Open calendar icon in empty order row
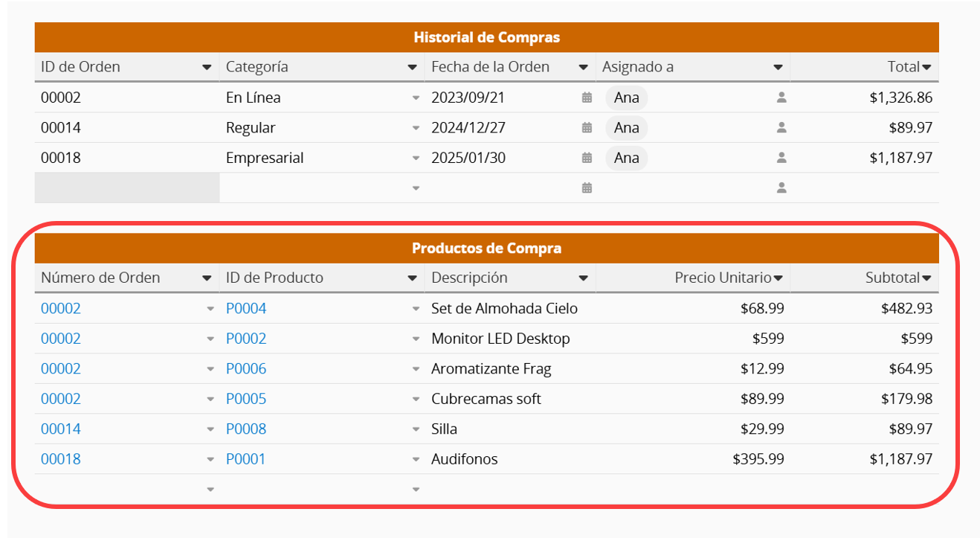Image resolution: width=980 pixels, height=538 pixels. tap(587, 188)
